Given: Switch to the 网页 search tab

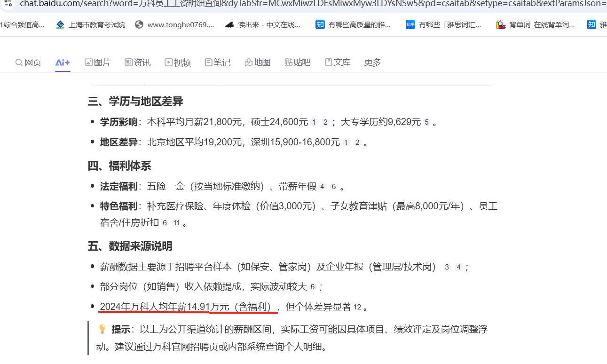Looking at the screenshot, I should [28, 63].
